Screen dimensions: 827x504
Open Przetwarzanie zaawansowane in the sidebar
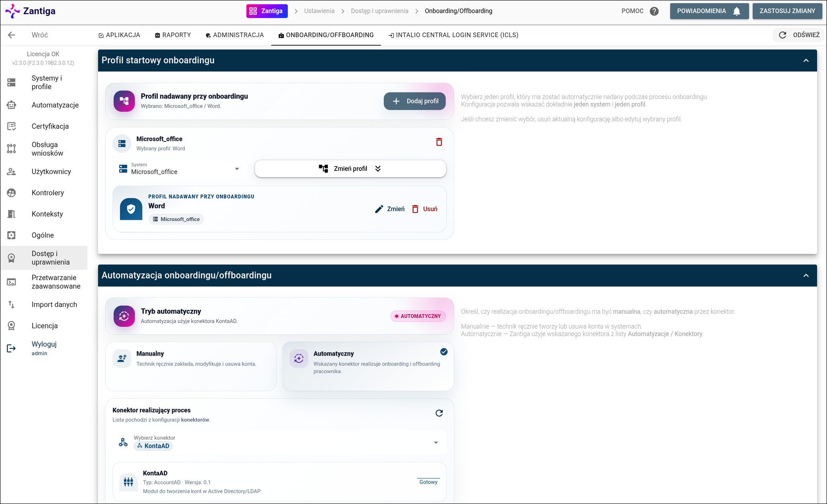tap(44, 282)
